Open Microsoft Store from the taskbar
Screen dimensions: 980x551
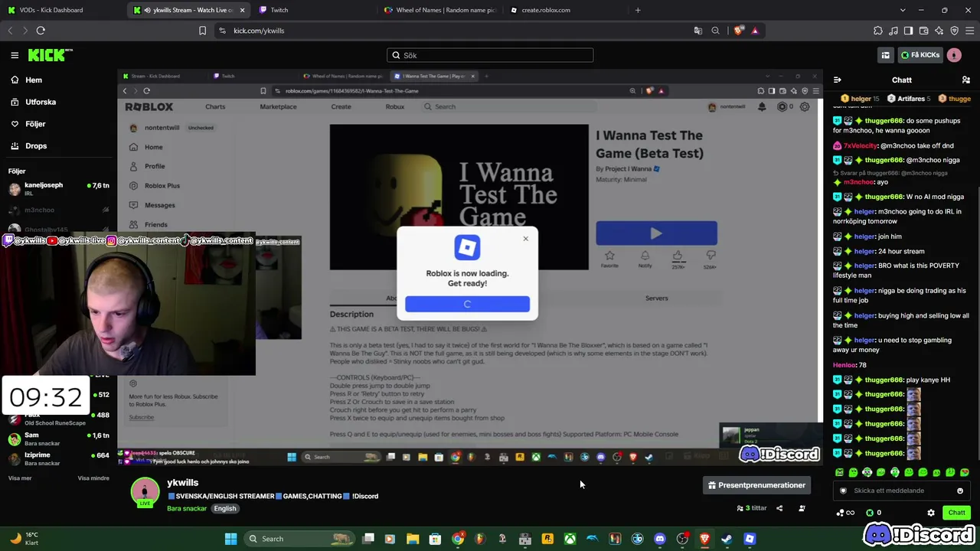click(435, 539)
